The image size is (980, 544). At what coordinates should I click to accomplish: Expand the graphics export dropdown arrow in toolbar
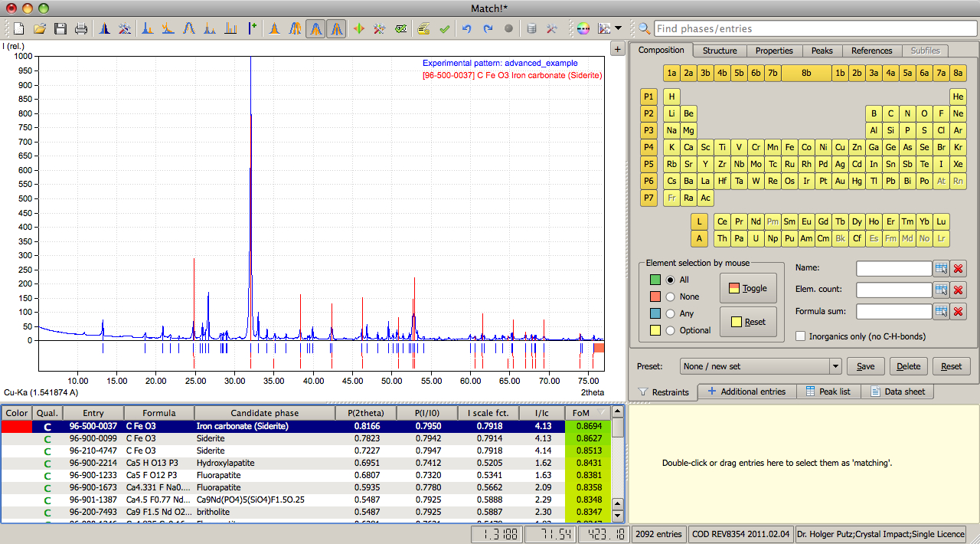tap(618, 29)
